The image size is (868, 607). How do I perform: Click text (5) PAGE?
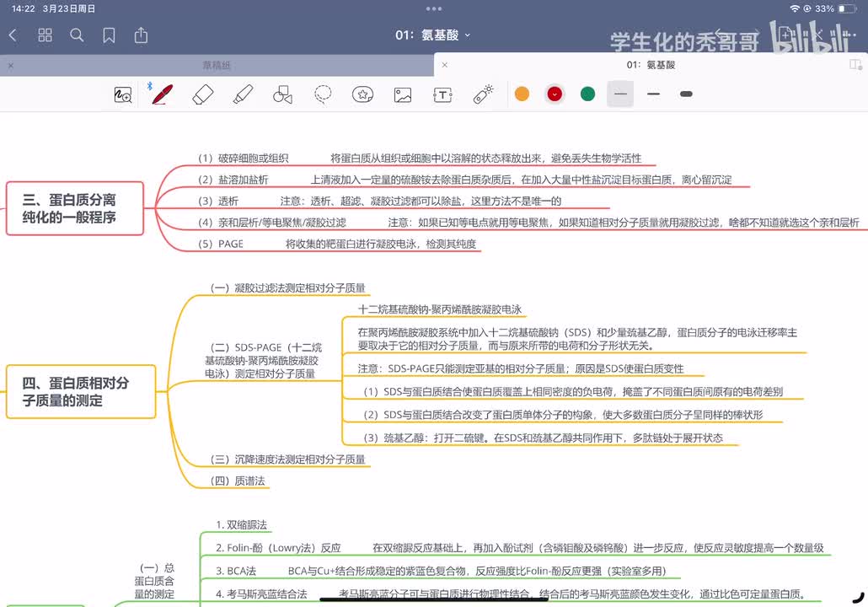[x=220, y=244]
